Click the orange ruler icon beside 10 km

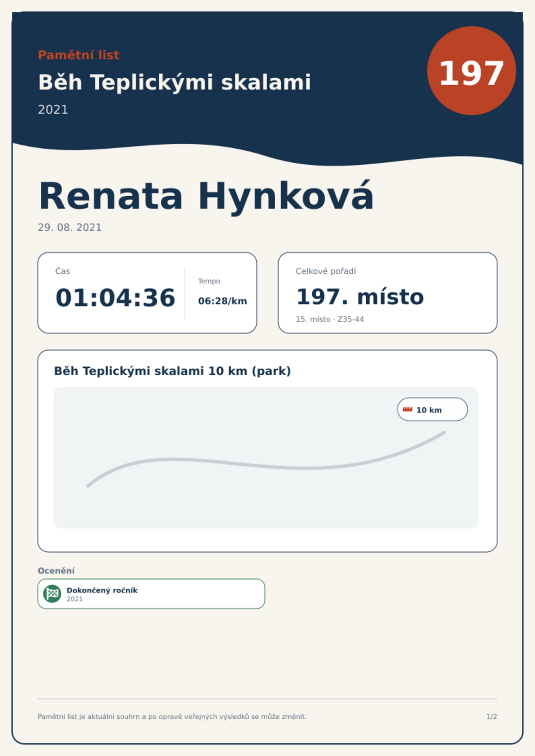coord(408,409)
